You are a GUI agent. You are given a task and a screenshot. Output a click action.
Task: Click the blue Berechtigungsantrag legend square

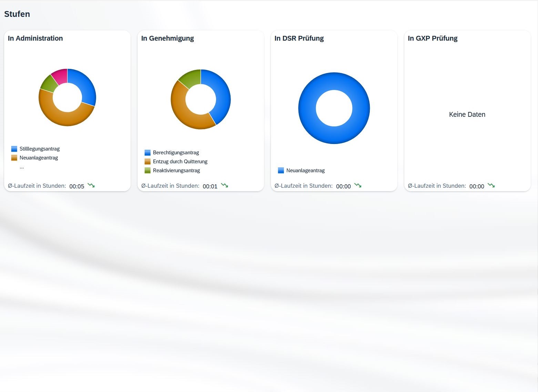pos(148,153)
